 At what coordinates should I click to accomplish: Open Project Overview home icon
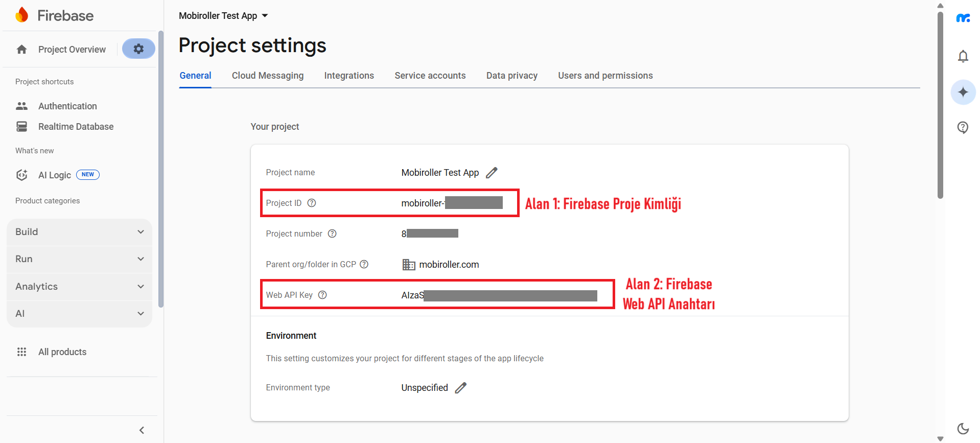[x=21, y=50]
